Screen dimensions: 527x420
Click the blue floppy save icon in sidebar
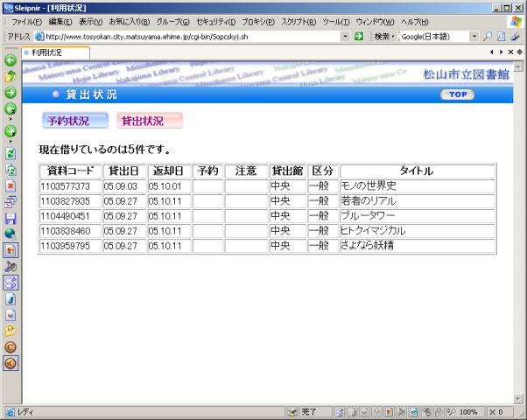[11, 218]
